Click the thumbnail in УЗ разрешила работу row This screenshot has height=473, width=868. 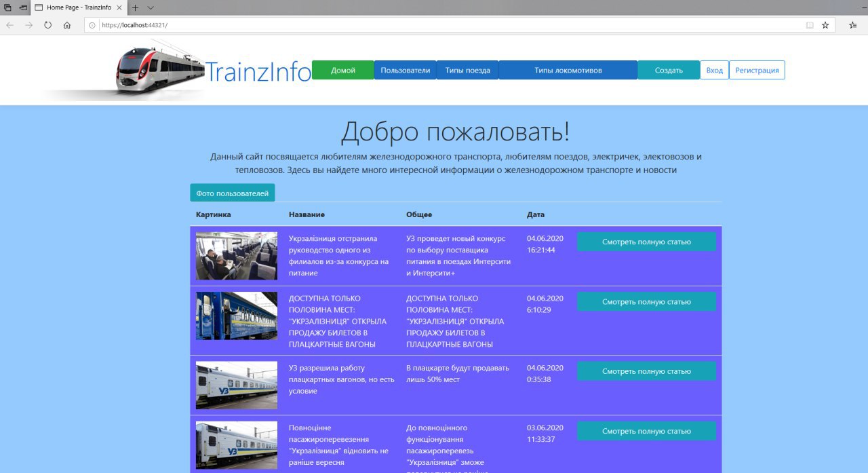pos(237,385)
